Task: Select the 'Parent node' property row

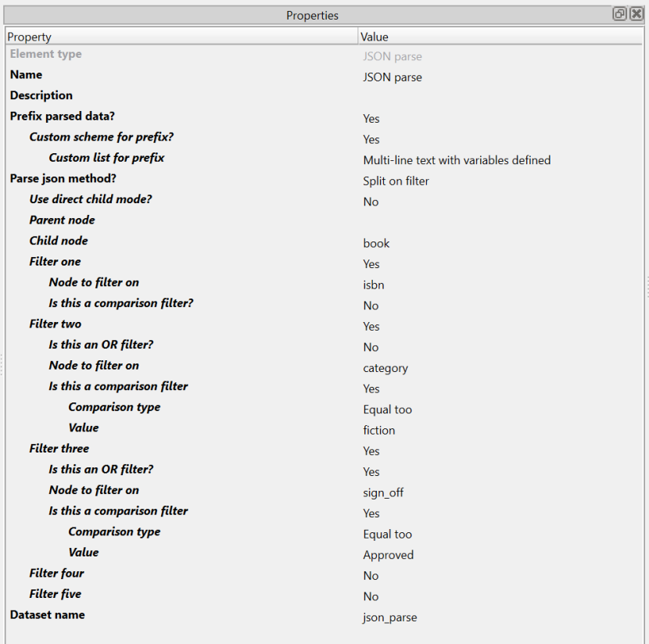Action: click(x=63, y=220)
